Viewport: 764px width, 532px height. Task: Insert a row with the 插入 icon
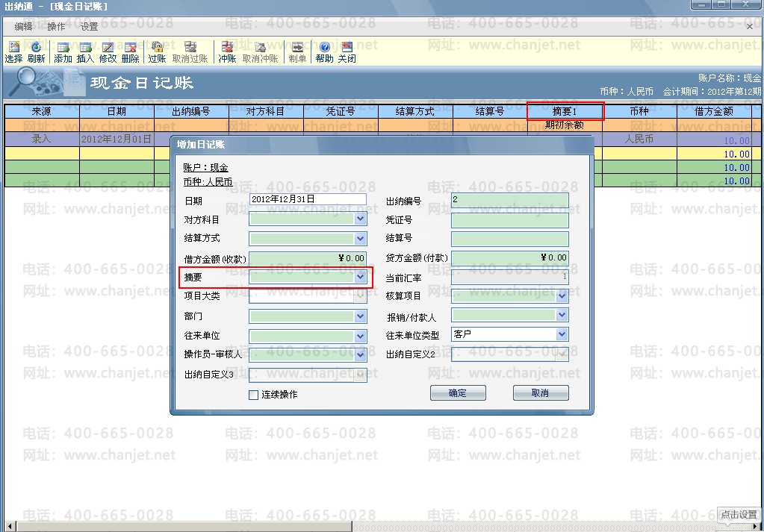click(85, 52)
